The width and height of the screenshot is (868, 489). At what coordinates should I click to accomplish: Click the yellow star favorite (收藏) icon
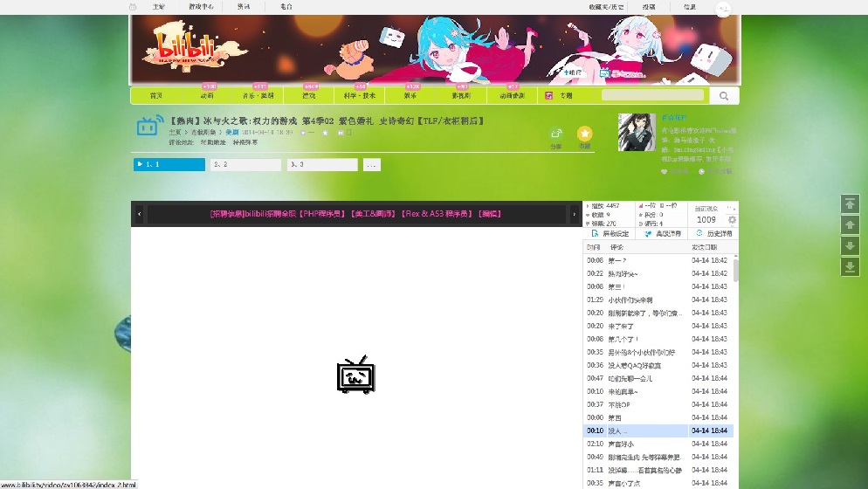click(x=584, y=134)
